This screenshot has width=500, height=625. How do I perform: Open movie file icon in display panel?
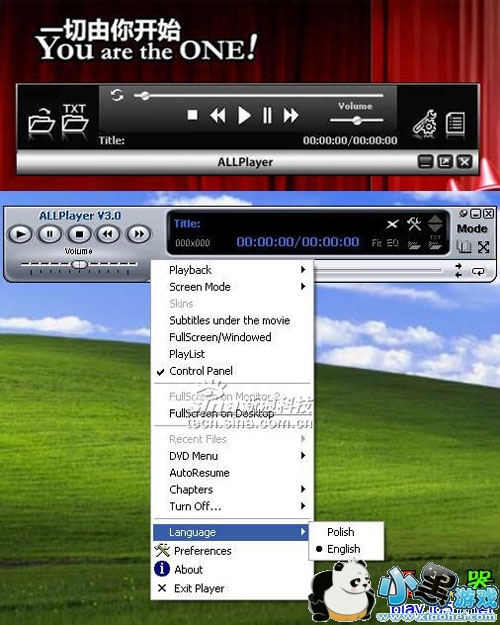[x=414, y=244]
